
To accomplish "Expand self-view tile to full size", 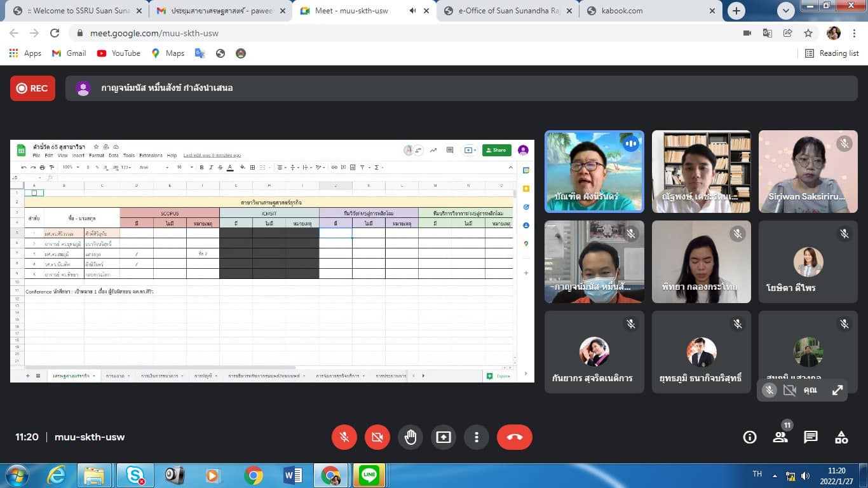I will pyautogui.click(x=837, y=391).
